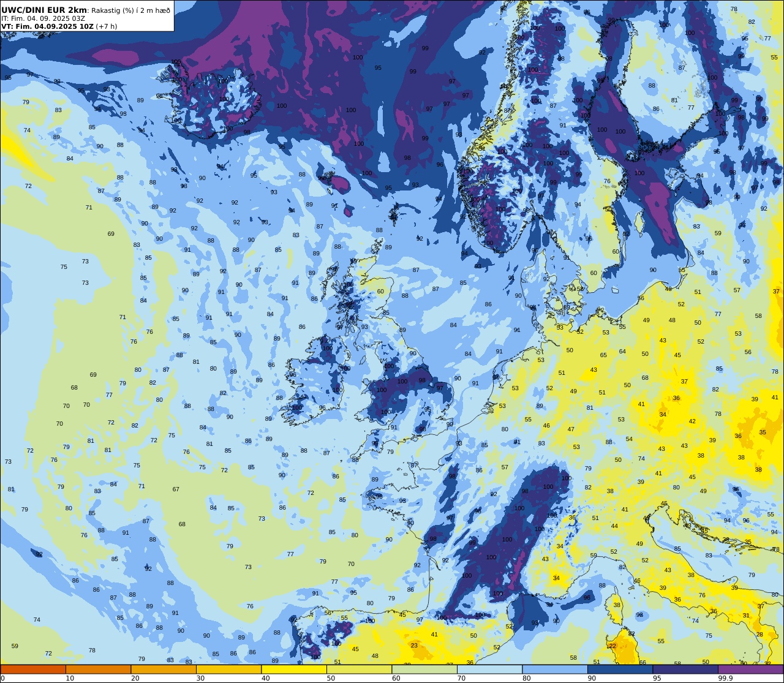Click the orange 10–20 legend swatch
The image size is (784, 683).
coord(98,669)
